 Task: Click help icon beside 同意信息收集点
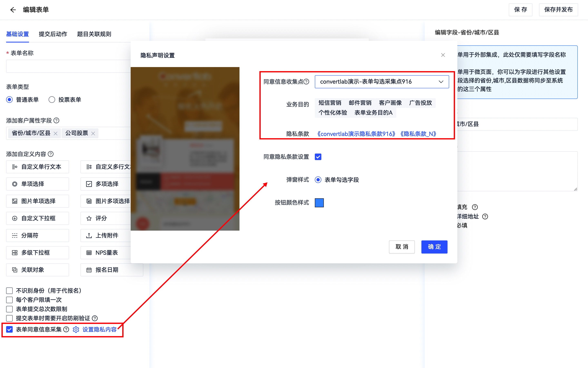[306, 82]
